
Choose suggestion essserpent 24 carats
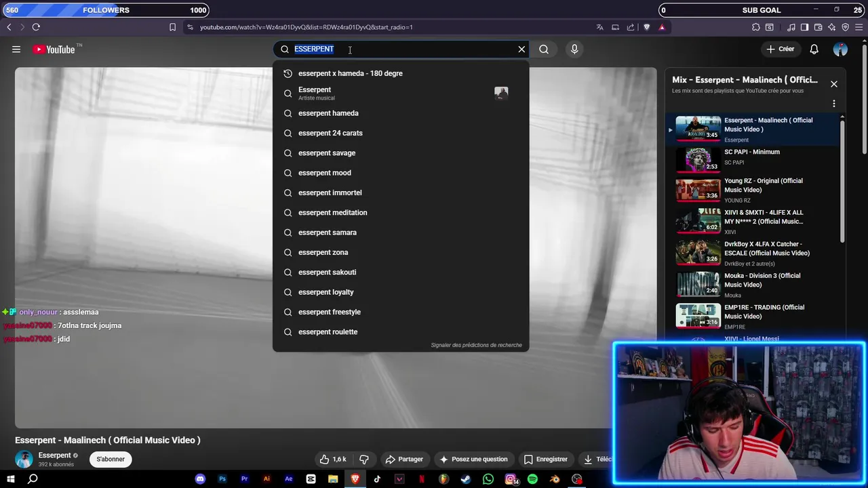pyautogui.click(x=401, y=133)
